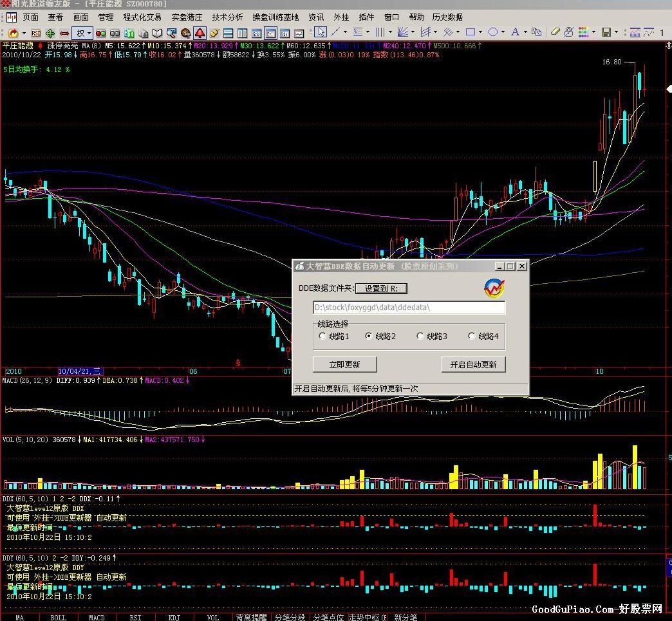The image size is (672, 621).
Task: Open the 插件 menu
Action: pyautogui.click(x=366, y=17)
